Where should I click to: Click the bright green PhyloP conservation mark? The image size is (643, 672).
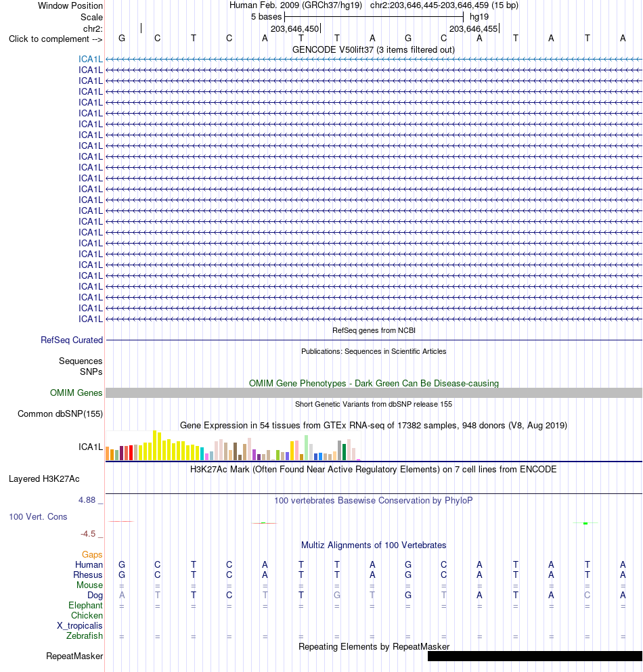point(585,523)
